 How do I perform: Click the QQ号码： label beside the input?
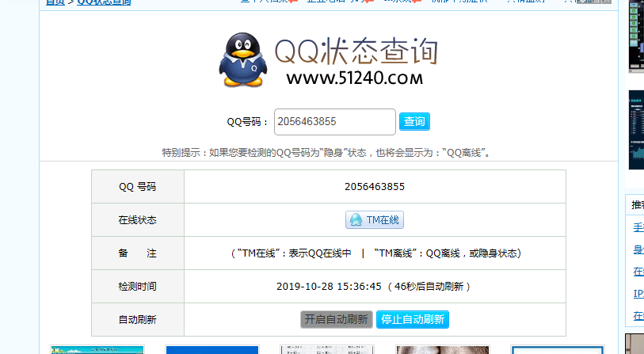click(248, 122)
